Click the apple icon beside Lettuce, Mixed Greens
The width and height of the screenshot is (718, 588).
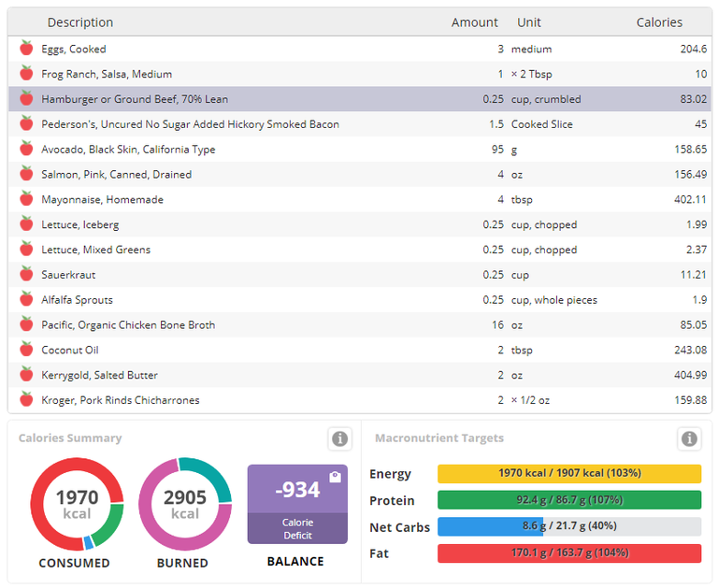[26, 249]
